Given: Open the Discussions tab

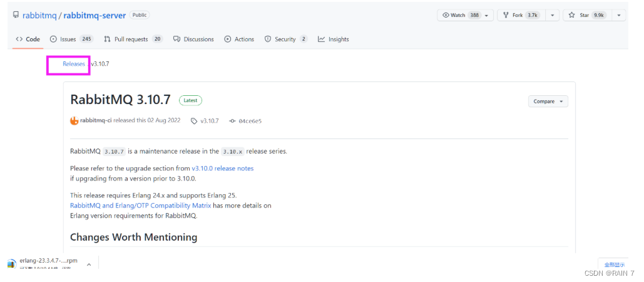Looking at the screenshot, I should pos(193,39).
